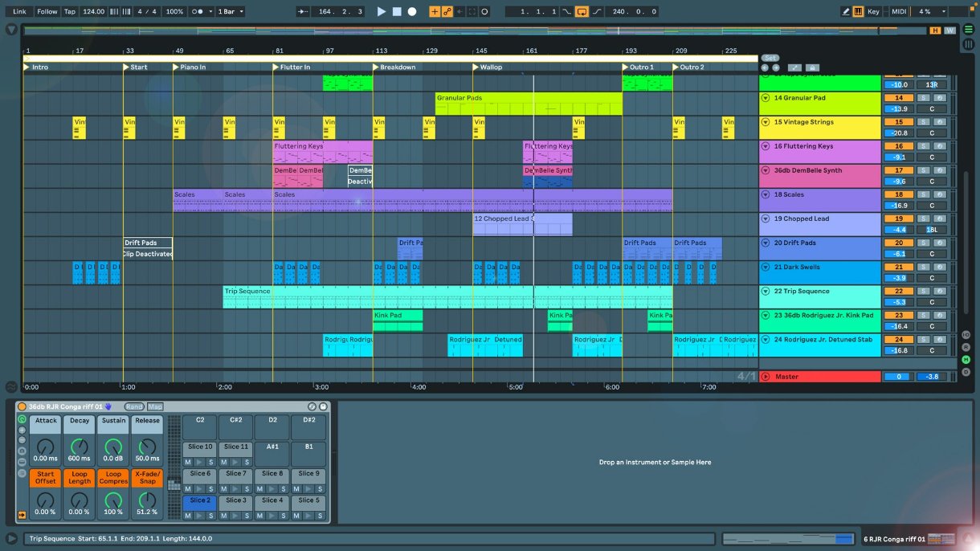This screenshot has width=980, height=551.
Task: Toggle the 15 Vintage Strings track activator
Action: click(x=899, y=122)
